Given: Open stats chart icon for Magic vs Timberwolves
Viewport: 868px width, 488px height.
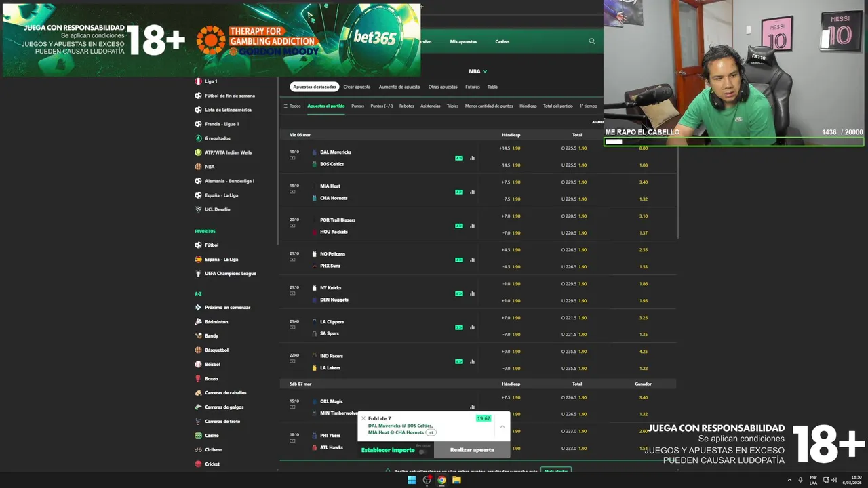Looking at the screenshot, I should (x=472, y=407).
